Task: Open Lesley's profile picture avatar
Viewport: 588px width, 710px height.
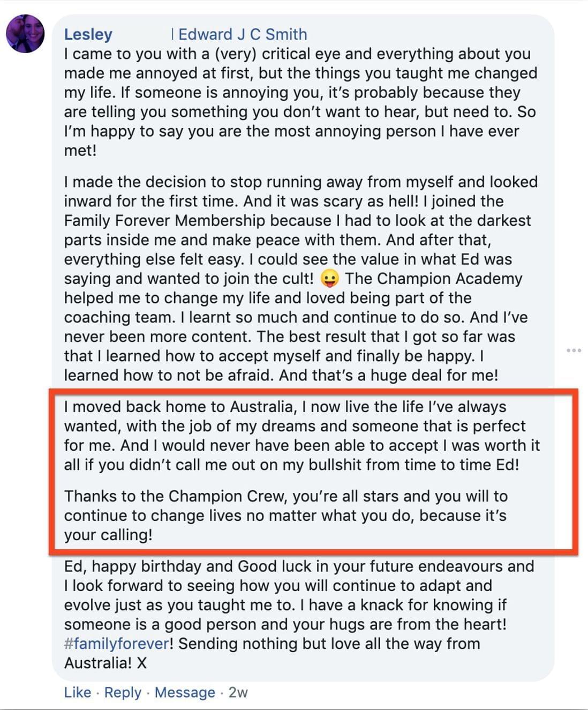Action: pyautogui.click(x=25, y=33)
